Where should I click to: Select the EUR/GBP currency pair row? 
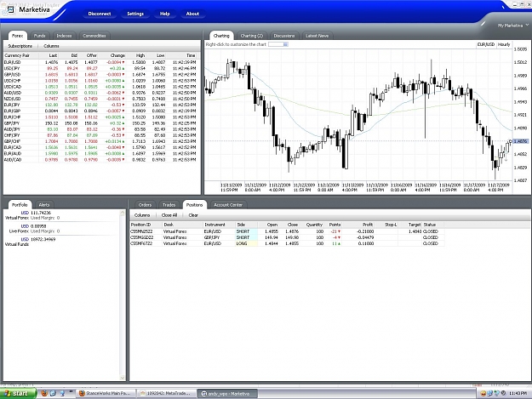(x=100, y=111)
